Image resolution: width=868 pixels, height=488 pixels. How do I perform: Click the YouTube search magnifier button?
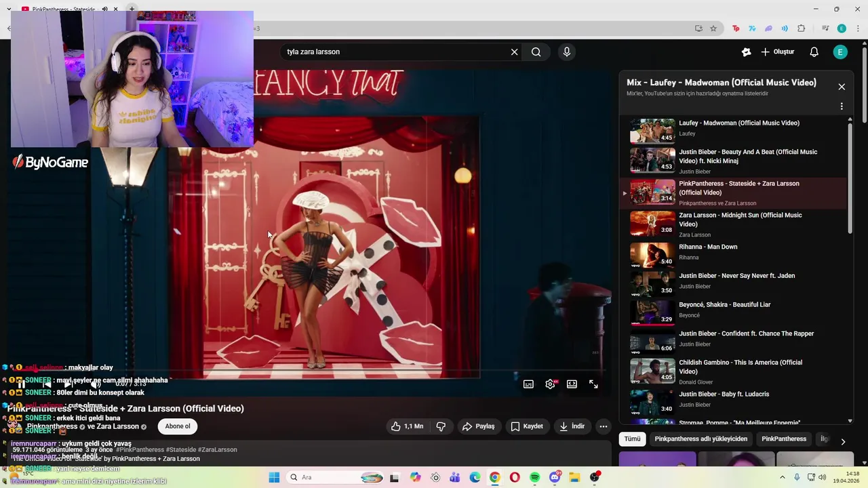click(x=536, y=52)
